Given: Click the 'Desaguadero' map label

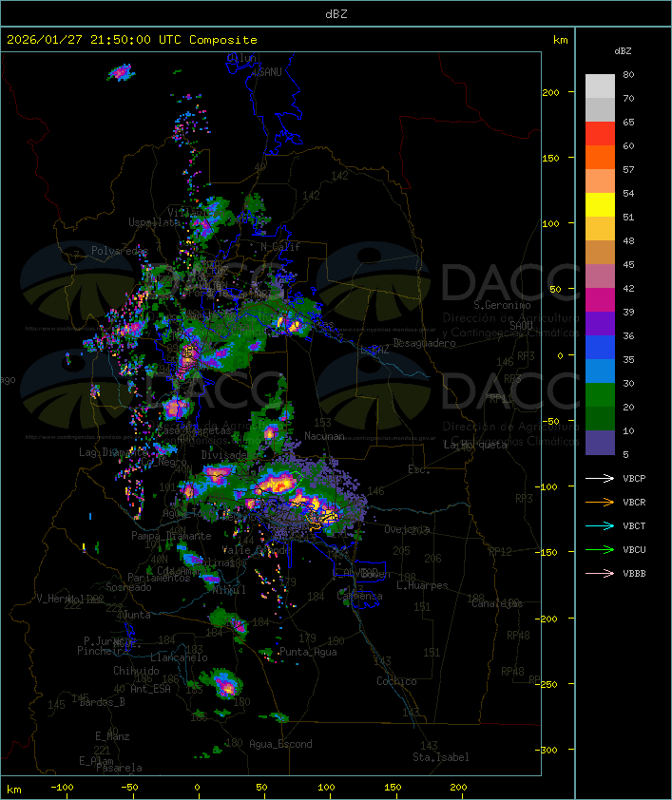Looking at the screenshot, I should point(424,343).
